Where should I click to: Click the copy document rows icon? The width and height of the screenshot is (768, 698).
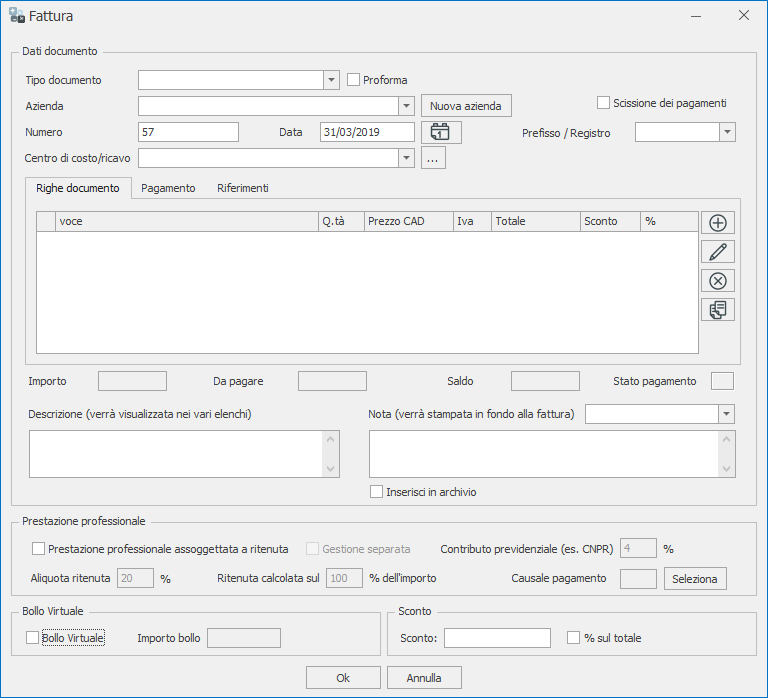[x=717, y=310]
